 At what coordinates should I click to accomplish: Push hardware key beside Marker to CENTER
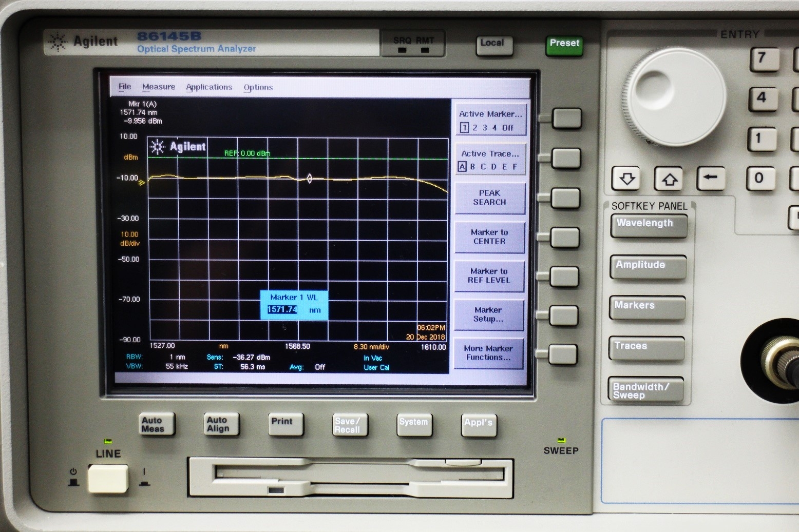(565, 238)
